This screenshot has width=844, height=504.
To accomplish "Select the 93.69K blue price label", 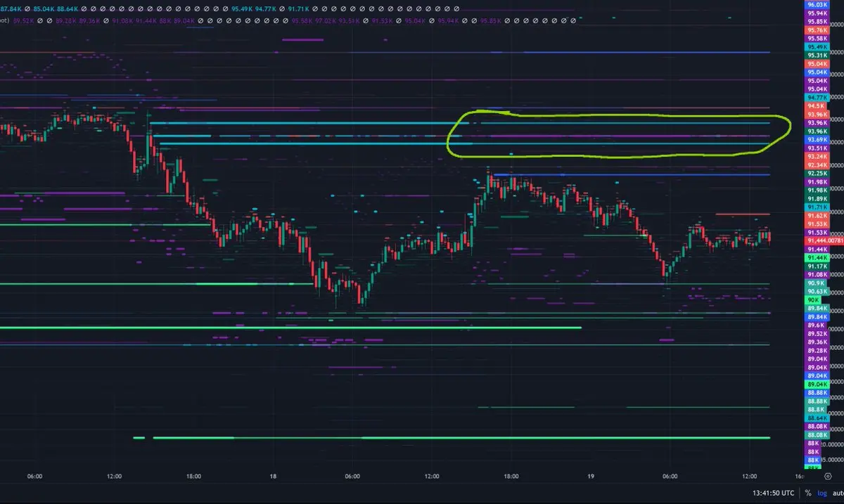I will [817, 140].
